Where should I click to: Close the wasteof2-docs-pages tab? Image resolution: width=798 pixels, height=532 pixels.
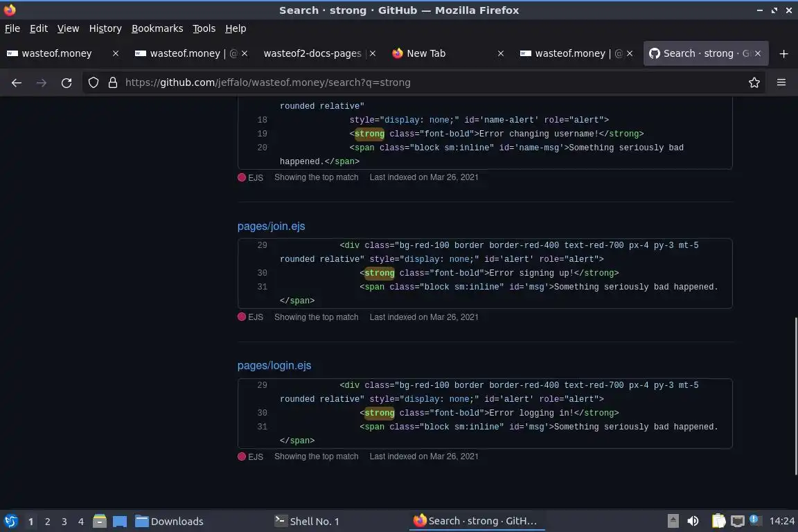[x=373, y=53]
